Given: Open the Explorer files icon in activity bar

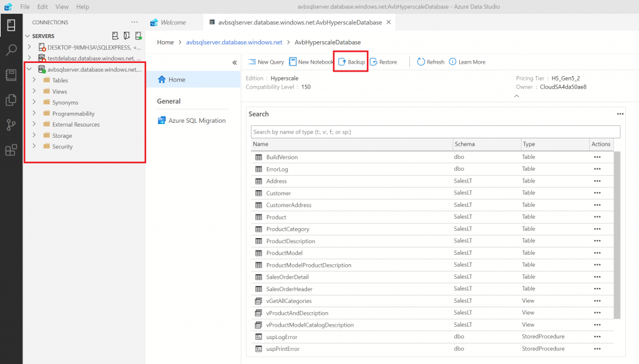Looking at the screenshot, I should point(11,100).
